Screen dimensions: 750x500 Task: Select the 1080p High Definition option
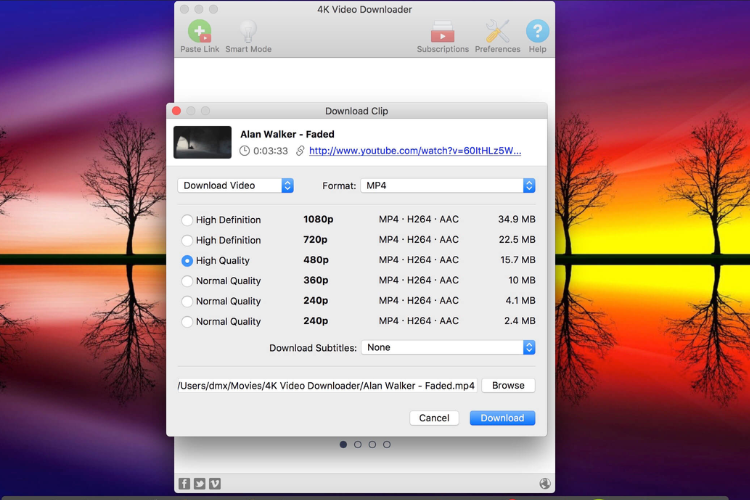(187, 220)
